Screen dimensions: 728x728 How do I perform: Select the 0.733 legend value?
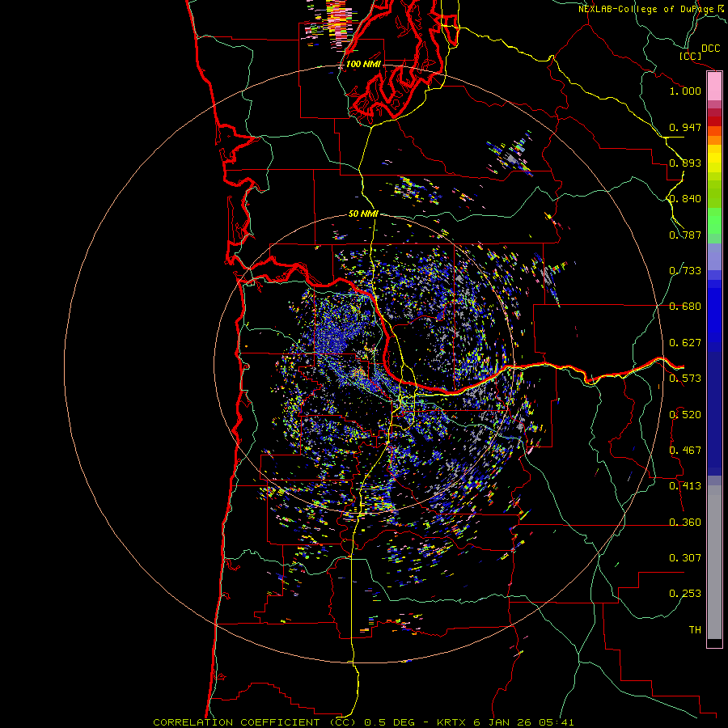tap(685, 271)
